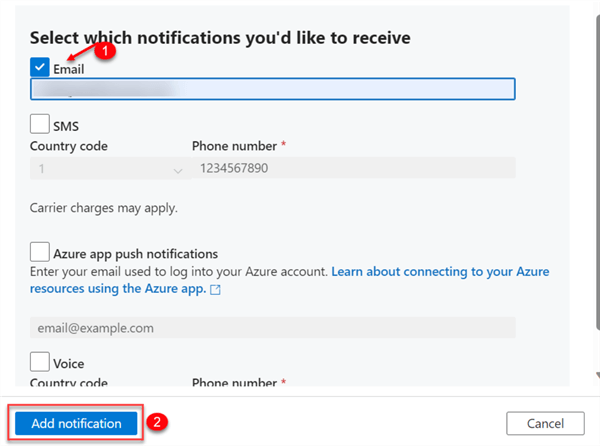
Task: Click the email@example.com Azure email field
Action: (x=272, y=328)
